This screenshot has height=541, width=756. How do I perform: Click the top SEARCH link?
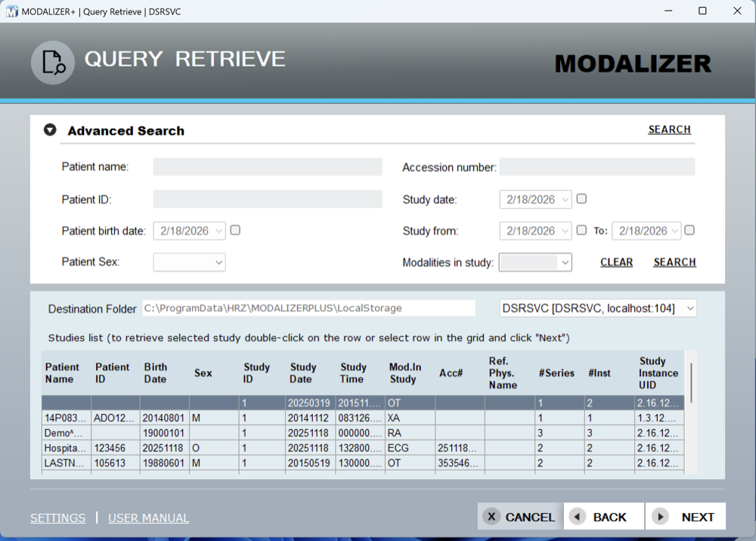click(x=669, y=130)
